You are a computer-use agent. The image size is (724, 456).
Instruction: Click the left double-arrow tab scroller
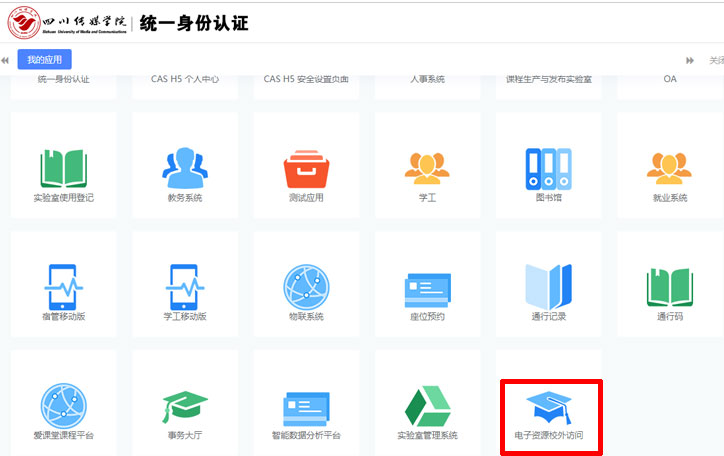coord(6,60)
